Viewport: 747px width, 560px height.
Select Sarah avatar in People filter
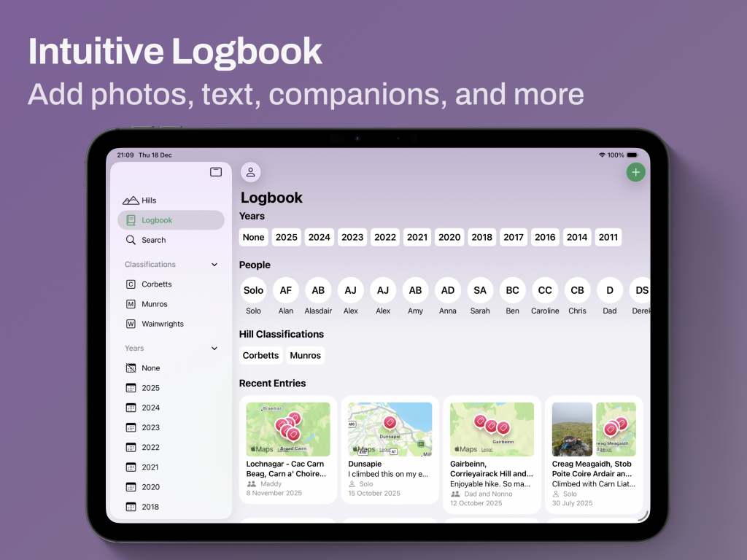[x=480, y=290]
